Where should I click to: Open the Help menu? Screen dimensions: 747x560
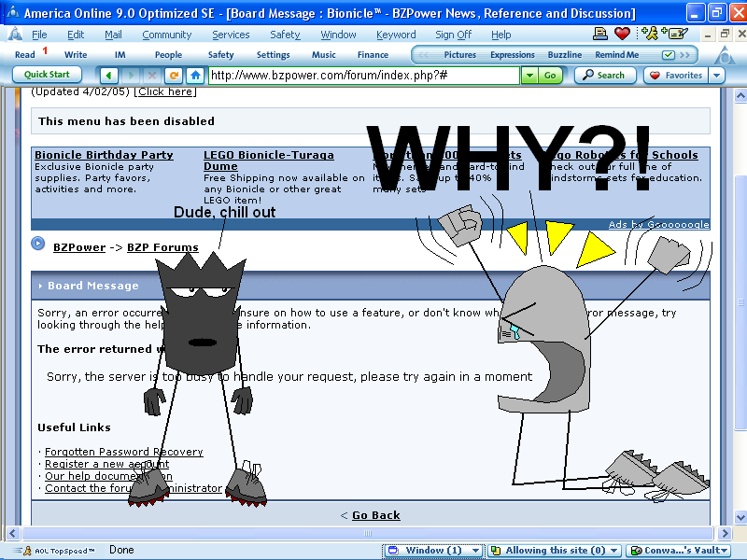tap(501, 35)
